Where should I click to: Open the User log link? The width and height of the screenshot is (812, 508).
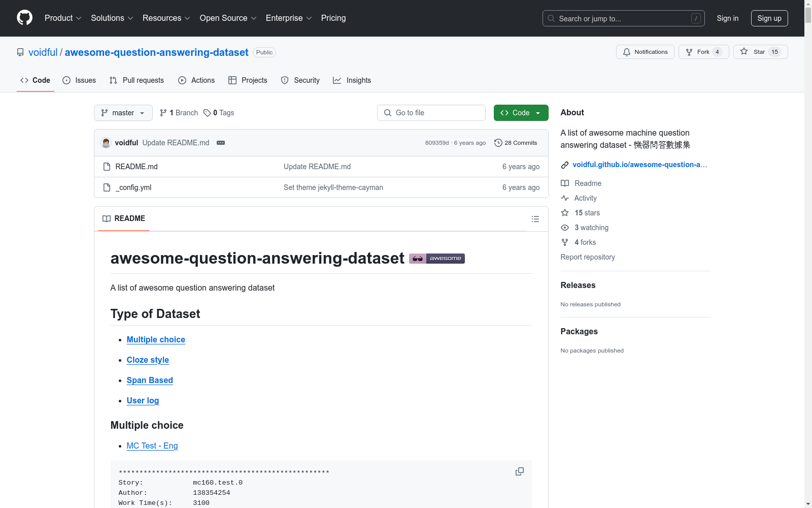[x=143, y=400]
